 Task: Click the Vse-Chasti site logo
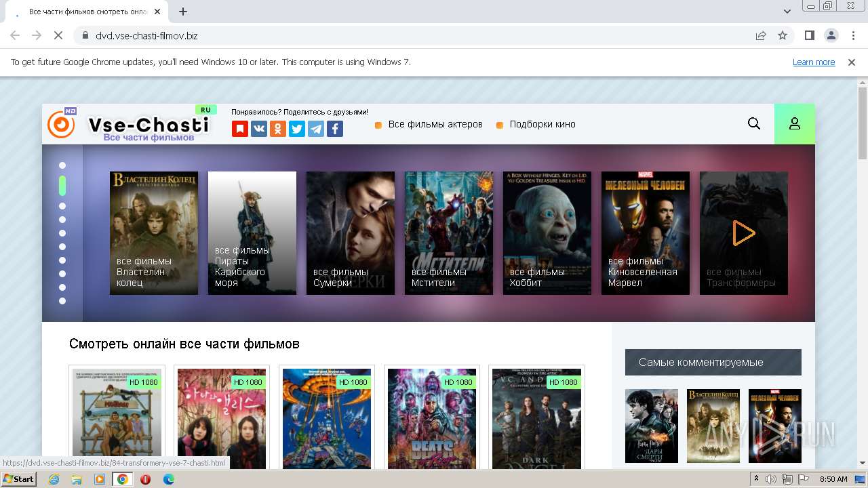(x=130, y=124)
